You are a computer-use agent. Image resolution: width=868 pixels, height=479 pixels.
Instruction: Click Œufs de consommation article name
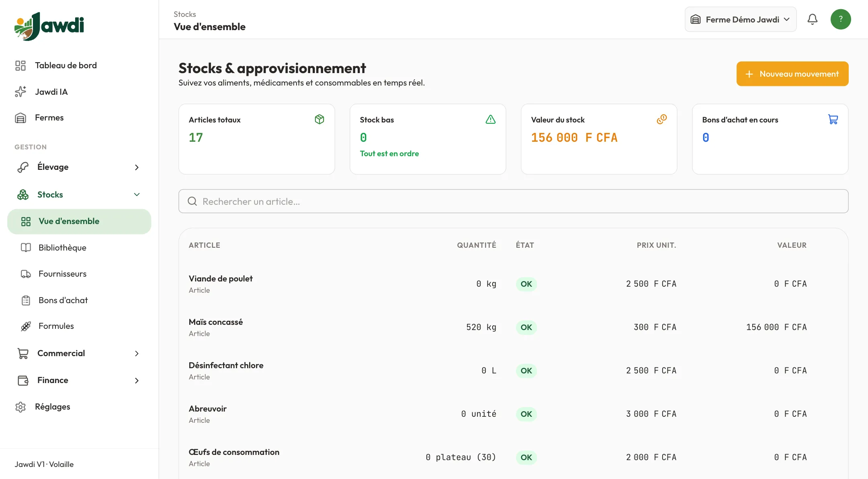coord(234,452)
